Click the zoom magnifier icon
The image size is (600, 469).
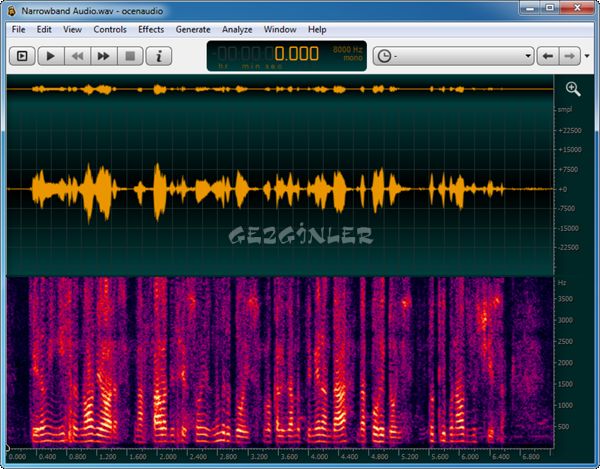point(573,89)
